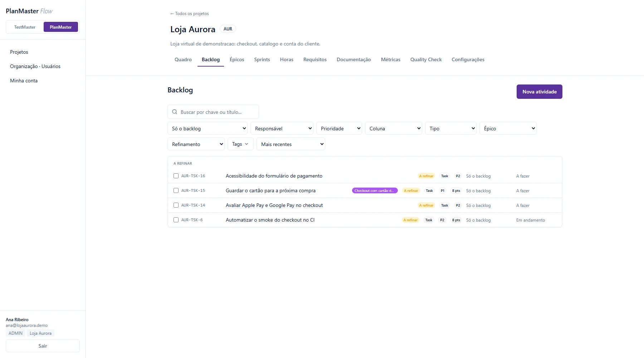The width and height of the screenshot is (644, 358).
Task: Select the AUR-TSK-15 row checkbox
Action: click(176, 190)
